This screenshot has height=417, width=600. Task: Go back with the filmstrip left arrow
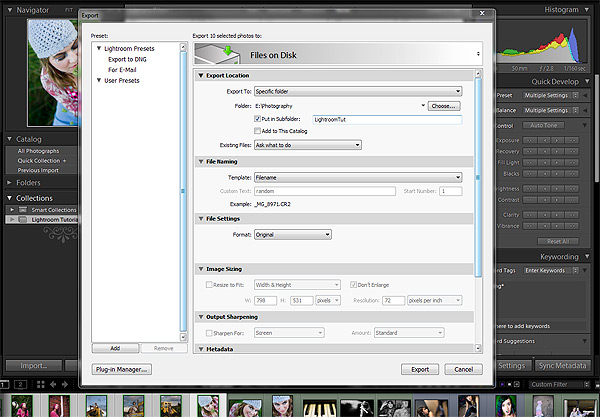[x=53, y=384]
